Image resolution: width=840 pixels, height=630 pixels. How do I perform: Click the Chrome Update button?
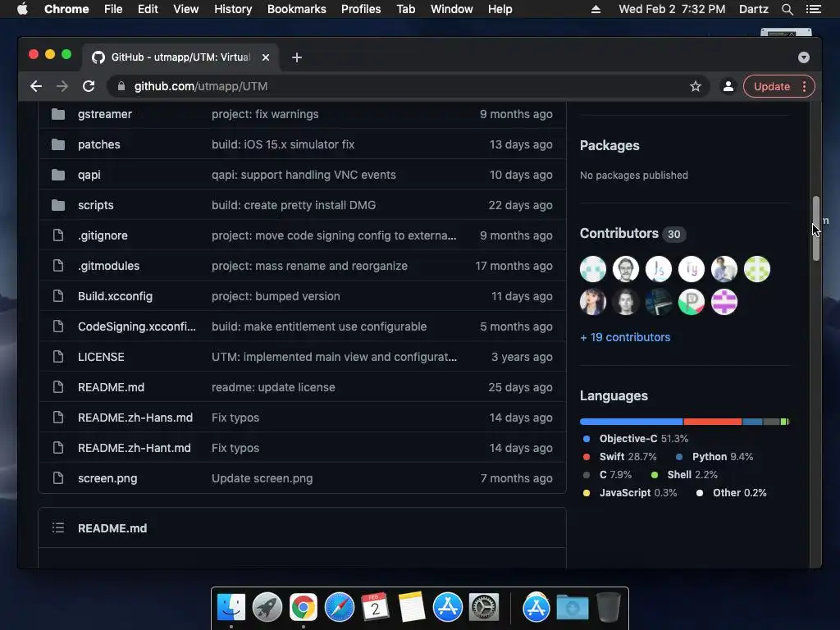click(x=771, y=86)
